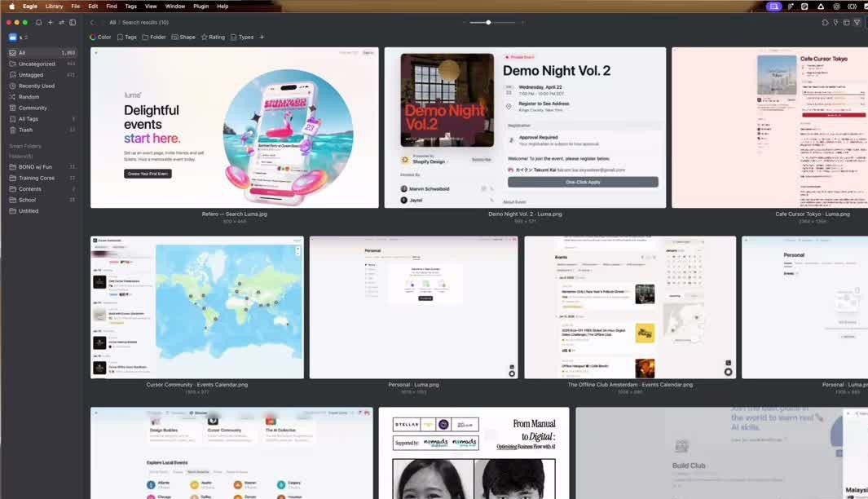Open the Plugin menu
Screen dimensions: 868x499
click(x=201, y=6)
